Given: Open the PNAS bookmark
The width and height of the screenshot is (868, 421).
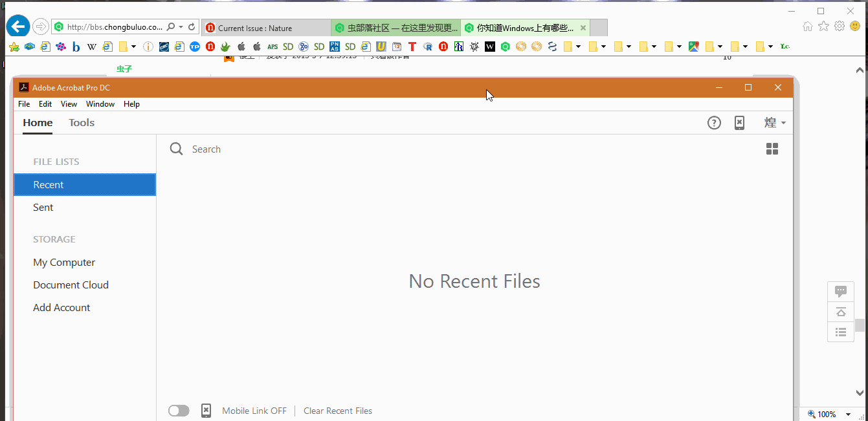Looking at the screenshot, I should [335, 47].
